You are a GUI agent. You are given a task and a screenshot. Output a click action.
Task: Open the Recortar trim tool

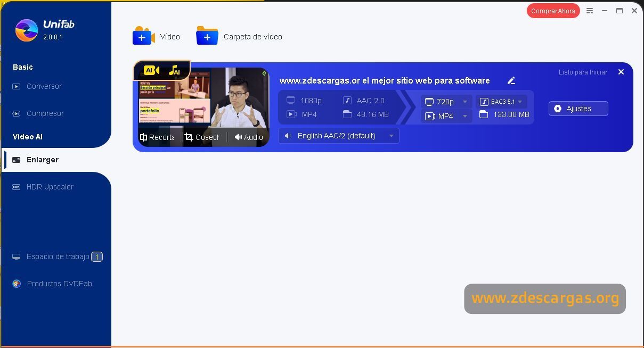[157, 137]
